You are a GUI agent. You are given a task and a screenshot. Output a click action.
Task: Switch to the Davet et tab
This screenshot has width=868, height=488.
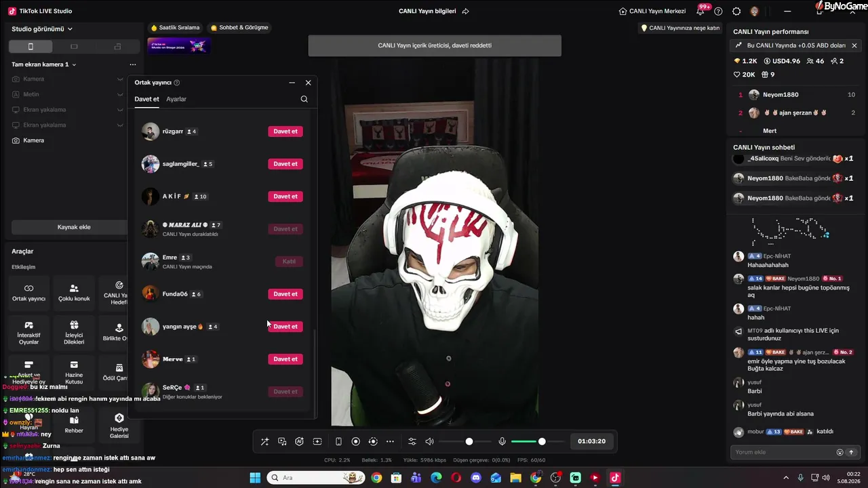click(146, 99)
